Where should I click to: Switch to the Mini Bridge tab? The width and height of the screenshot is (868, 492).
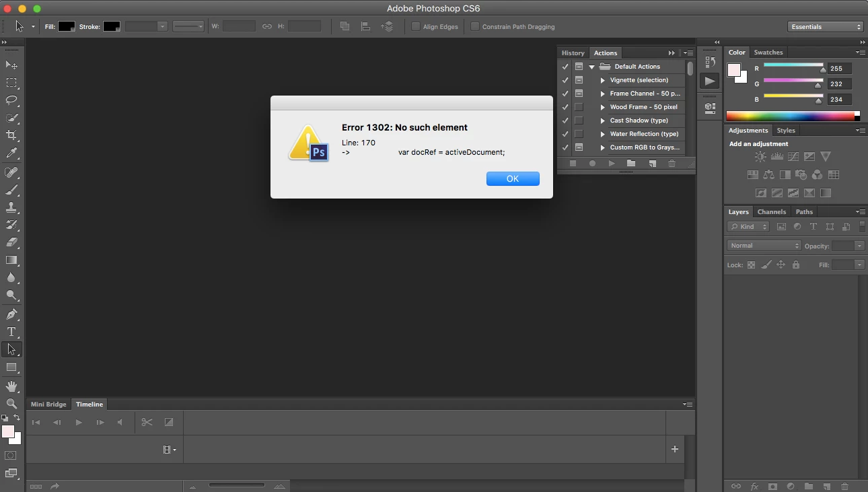[x=48, y=404]
